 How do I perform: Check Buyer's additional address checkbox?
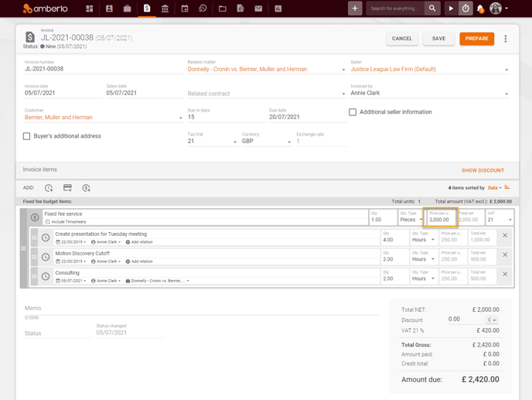coord(26,136)
